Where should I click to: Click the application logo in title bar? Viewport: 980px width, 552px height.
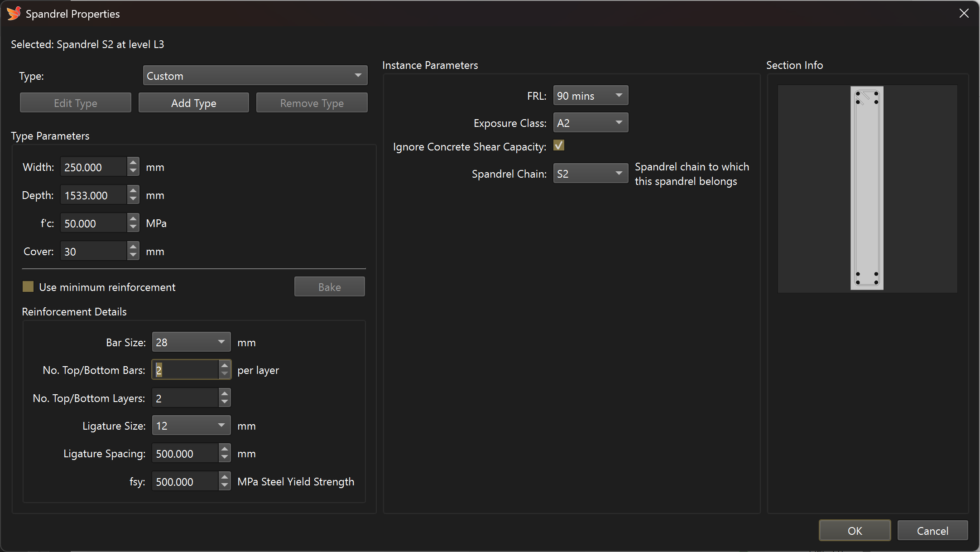[x=14, y=14]
